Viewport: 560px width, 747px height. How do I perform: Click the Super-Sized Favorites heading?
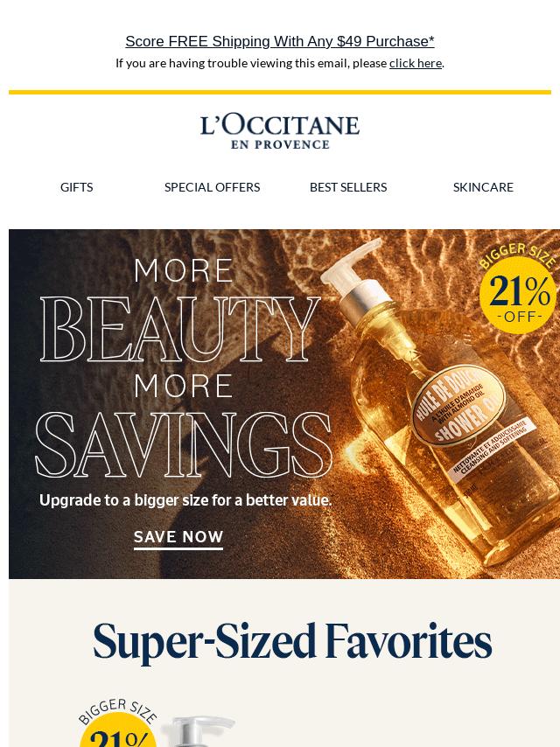pyautogui.click(x=292, y=643)
